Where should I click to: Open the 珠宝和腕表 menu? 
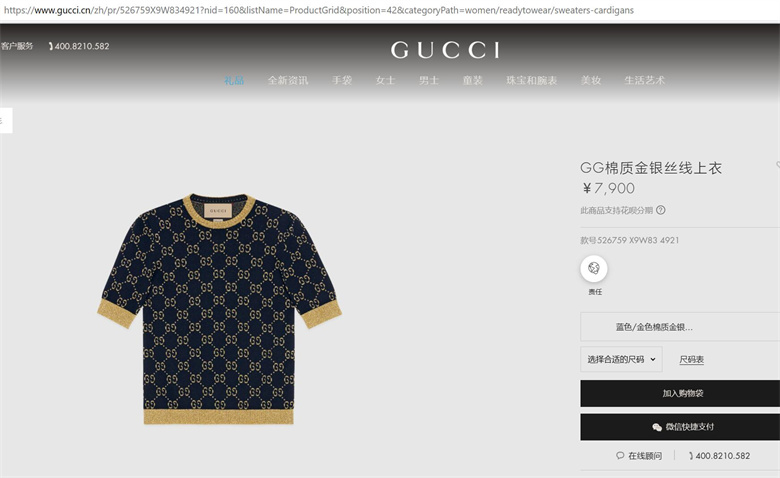531,80
